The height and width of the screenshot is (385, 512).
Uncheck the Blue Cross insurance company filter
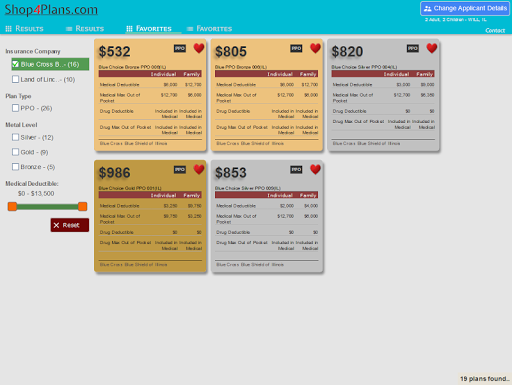15,64
